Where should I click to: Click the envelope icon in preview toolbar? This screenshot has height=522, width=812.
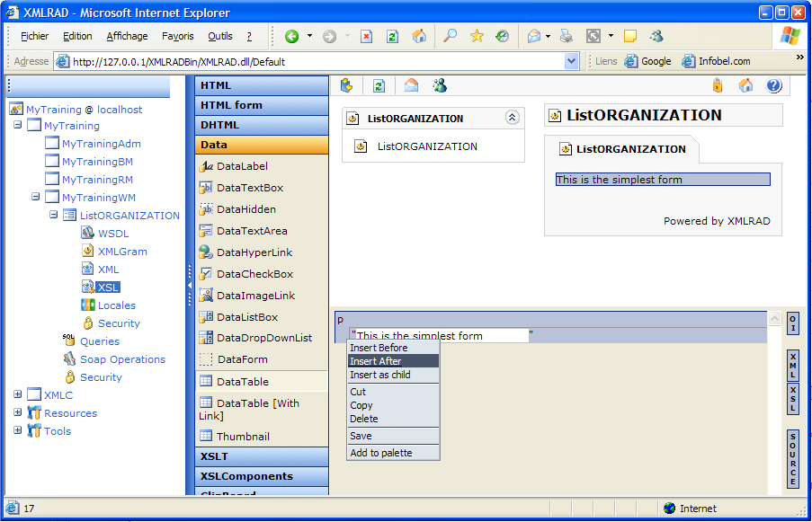click(x=411, y=86)
